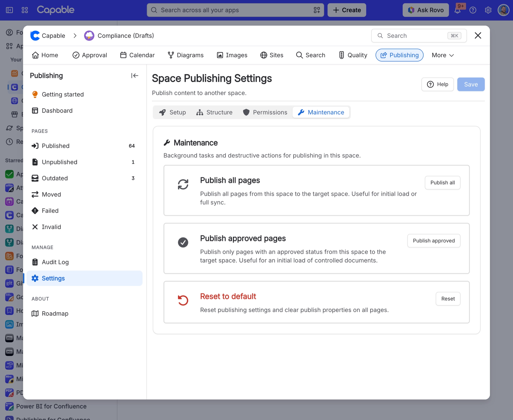The height and width of the screenshot is (420, 513).
Task: Click the Publish all button
Action: [442, 183]
